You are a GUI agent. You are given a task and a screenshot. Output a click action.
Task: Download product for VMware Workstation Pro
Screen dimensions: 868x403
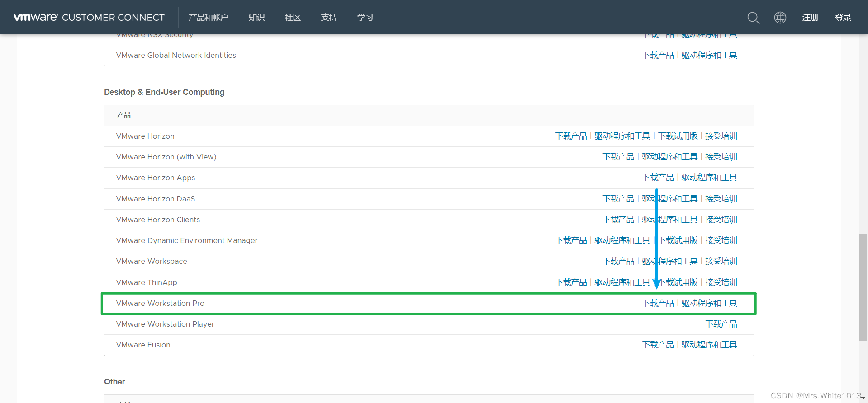tap(658, 303)
